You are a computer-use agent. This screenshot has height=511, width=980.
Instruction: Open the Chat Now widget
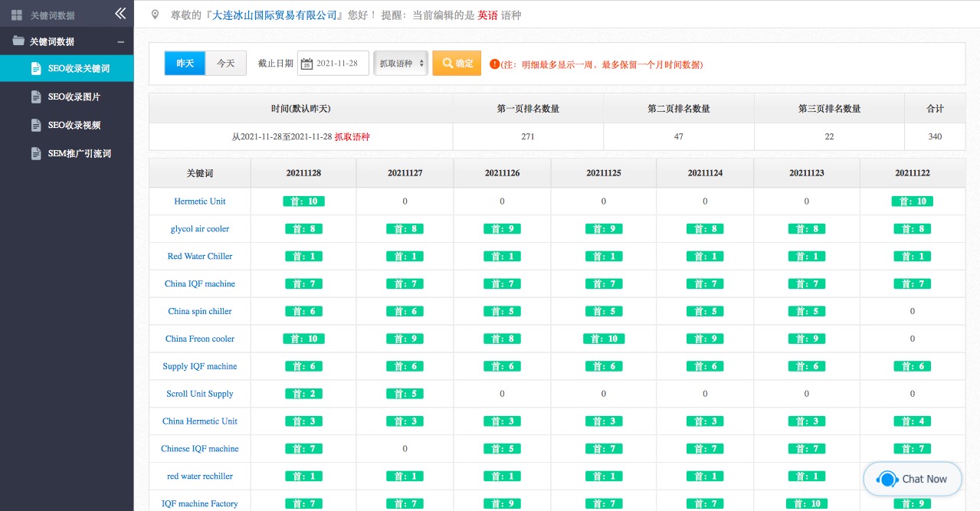pos(912,479)
